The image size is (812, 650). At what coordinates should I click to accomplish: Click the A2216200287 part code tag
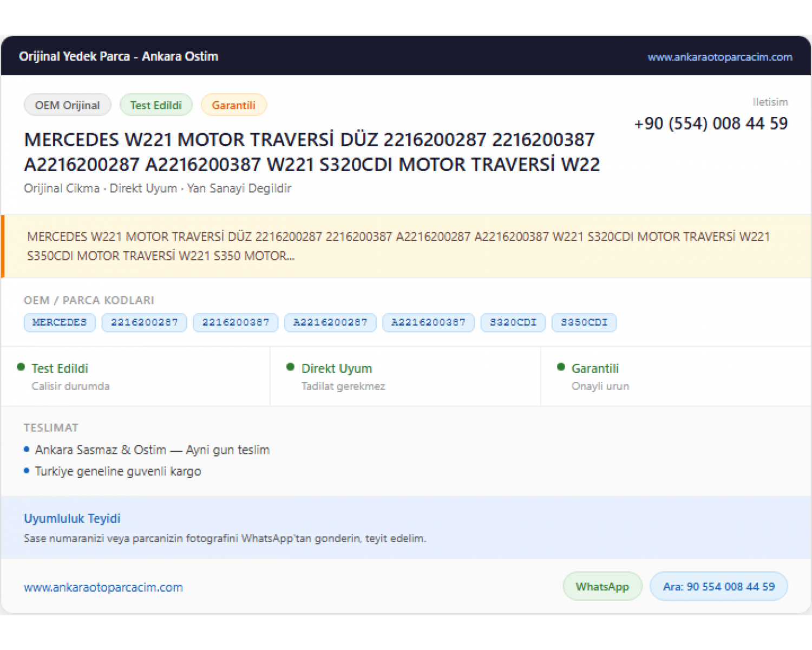click(330, 322)
